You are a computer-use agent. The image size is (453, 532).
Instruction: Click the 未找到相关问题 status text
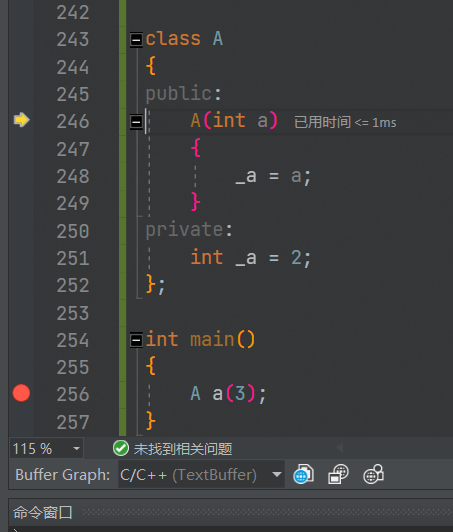click(183, 449)
